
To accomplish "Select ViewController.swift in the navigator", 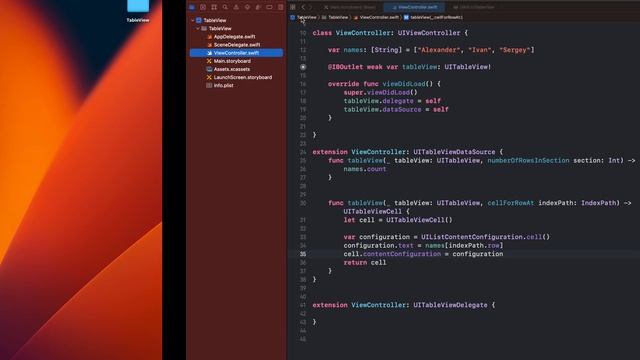I will pos(236,53).
